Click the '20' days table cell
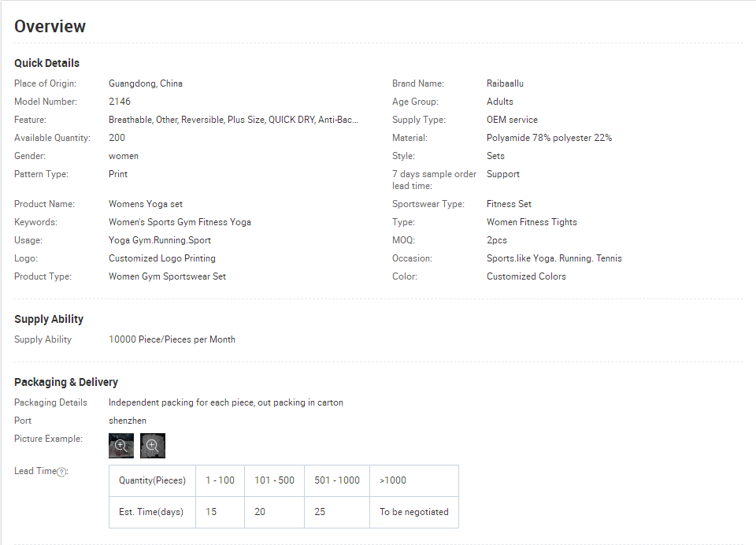The image size is (756, 545). [274, 512]
